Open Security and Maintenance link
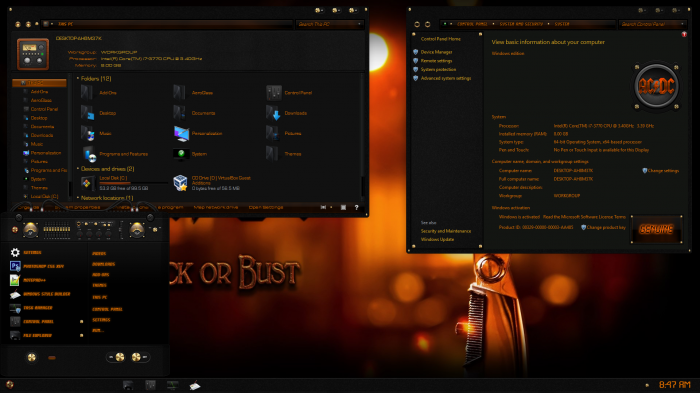The image size is (700, 393). click(446, 231)
